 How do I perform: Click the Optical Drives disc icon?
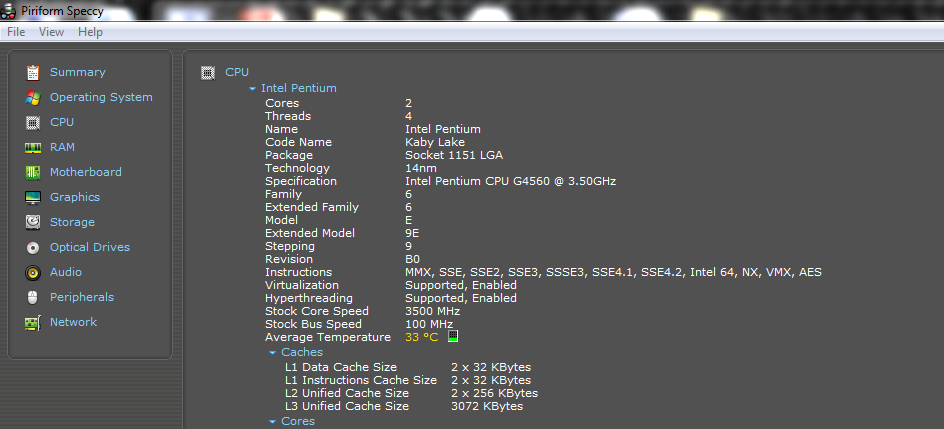point(33,248)
